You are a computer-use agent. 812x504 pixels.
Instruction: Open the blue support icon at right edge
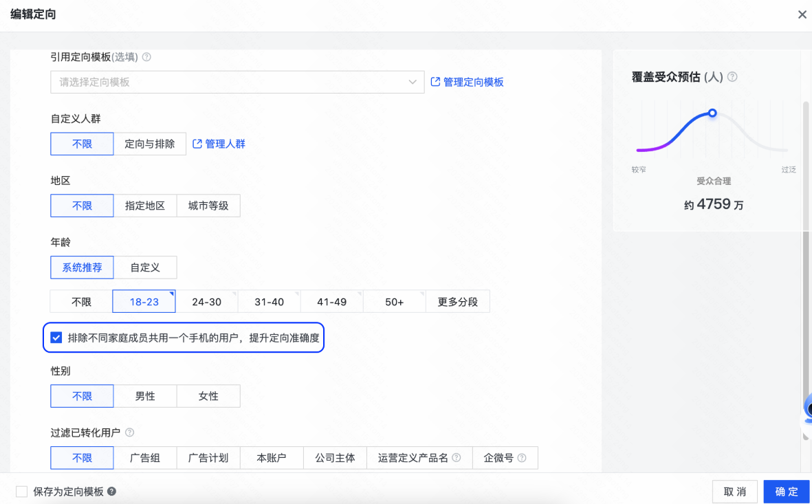coord(808,406)
